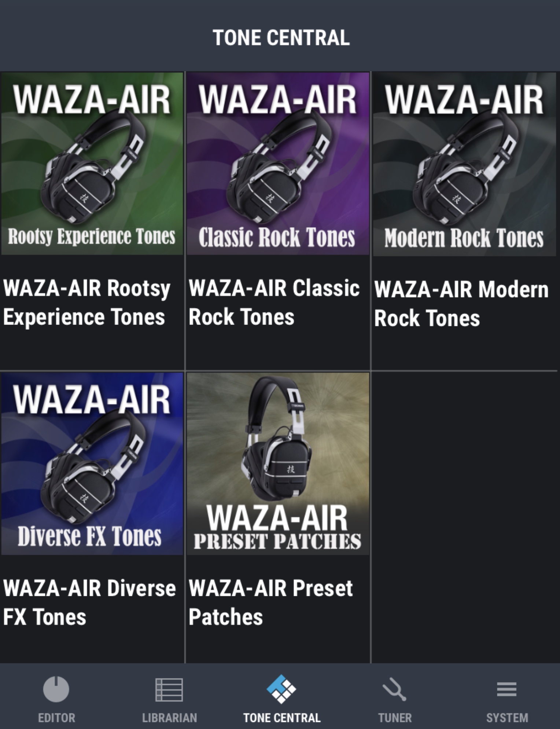Open the green Rootsy Experience Tones cover

92,164
